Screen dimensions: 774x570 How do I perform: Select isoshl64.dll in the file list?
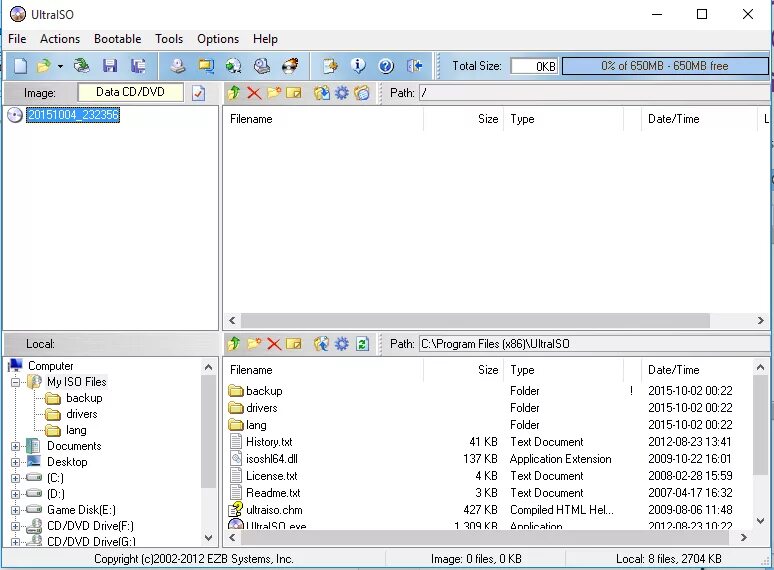coord(272,459)
